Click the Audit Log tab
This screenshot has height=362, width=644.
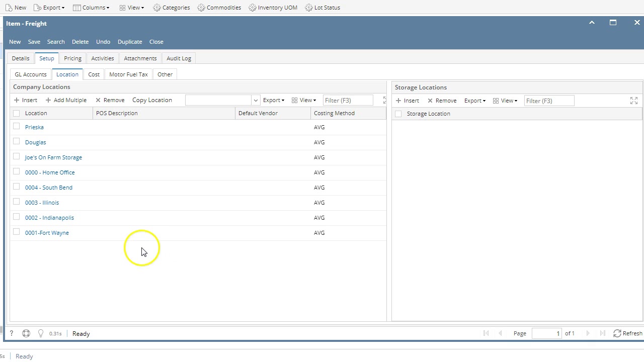pos(179,58)
